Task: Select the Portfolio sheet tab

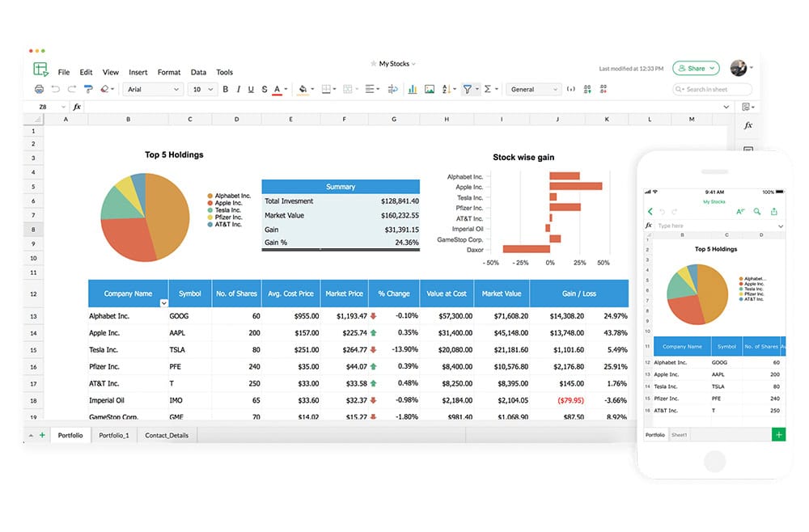Action: point(70,435)
